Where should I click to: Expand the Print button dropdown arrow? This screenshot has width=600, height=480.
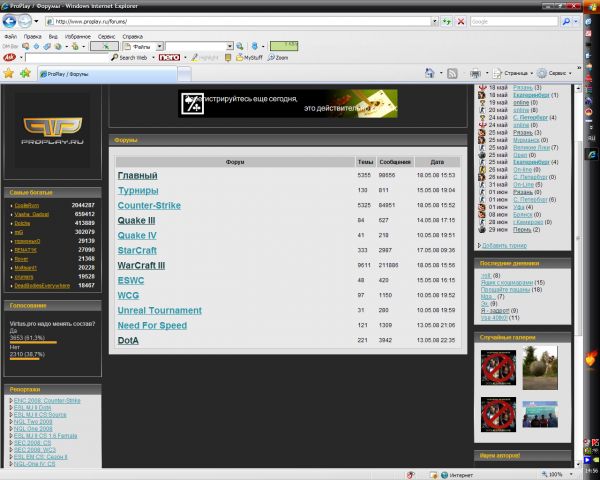[487, 73]
